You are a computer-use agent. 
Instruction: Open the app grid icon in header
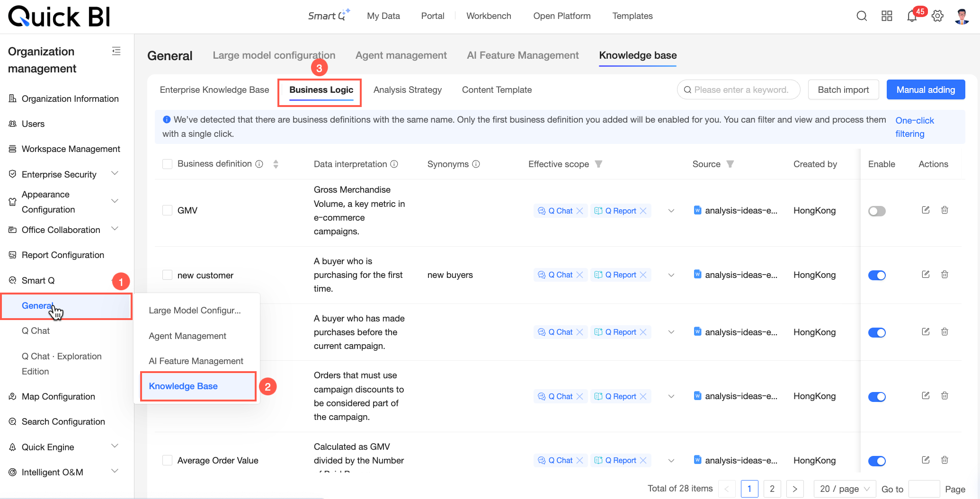coord(887,16)
